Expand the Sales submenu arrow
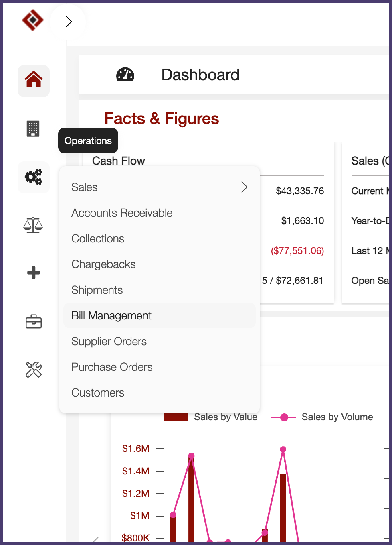Image resolution: width=392 pixels, height=545 pixels. point(244,187)
